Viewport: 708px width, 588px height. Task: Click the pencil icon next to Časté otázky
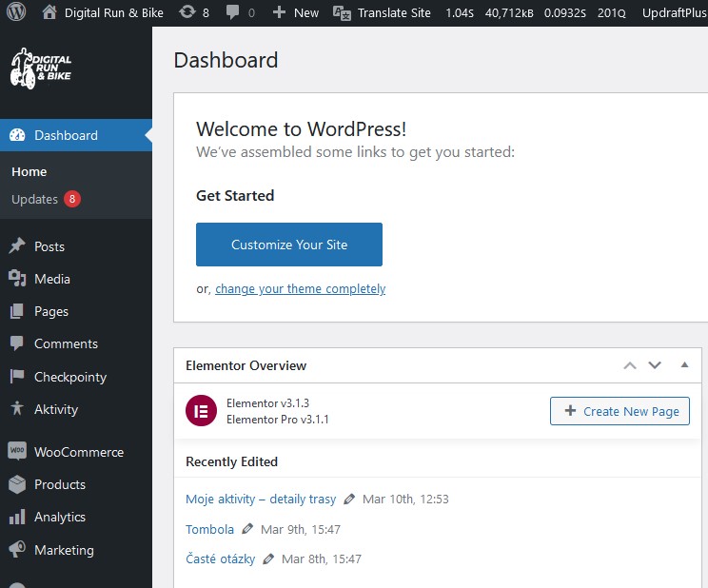[x=268, y=559]
